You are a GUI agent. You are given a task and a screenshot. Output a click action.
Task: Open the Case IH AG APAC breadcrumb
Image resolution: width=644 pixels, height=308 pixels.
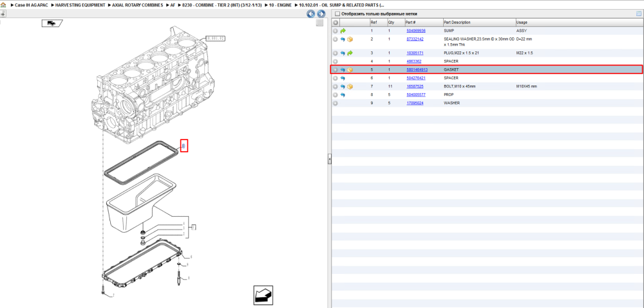pyautogui.click(x=31, y=5)
